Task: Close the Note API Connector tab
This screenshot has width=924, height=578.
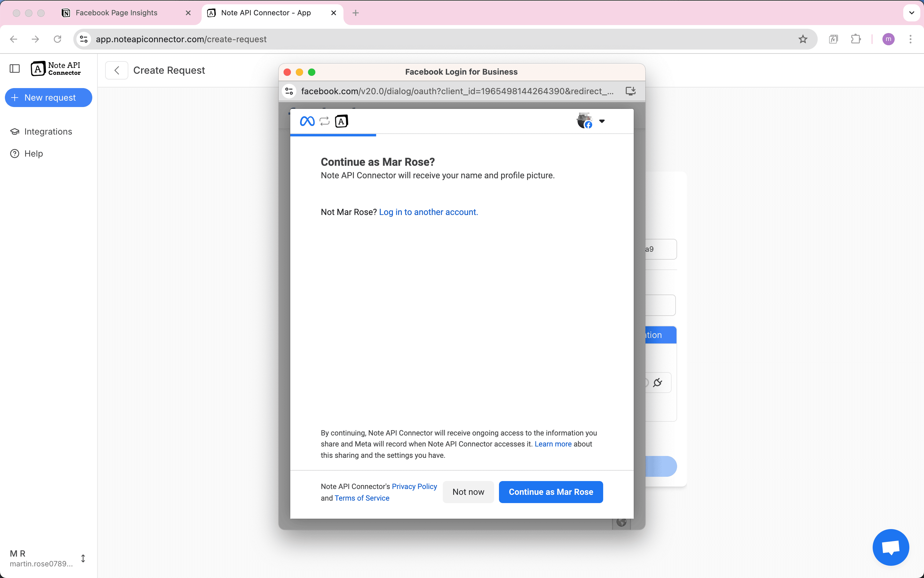Action: (333, 13)
